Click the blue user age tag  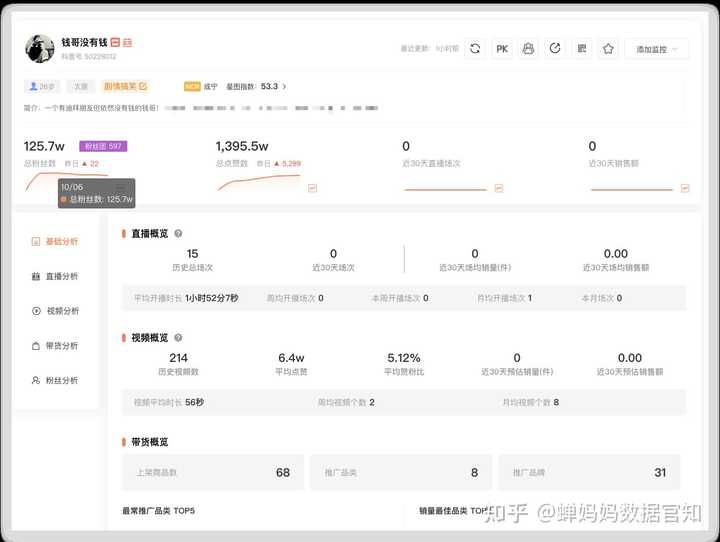[42, 86]
